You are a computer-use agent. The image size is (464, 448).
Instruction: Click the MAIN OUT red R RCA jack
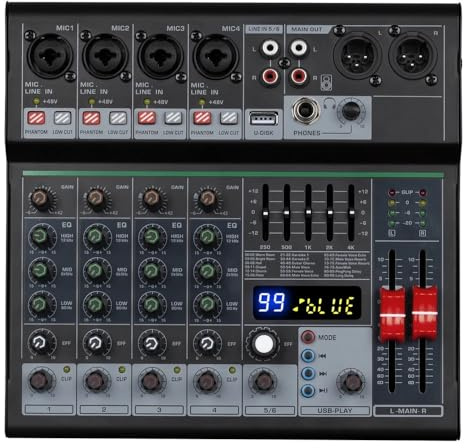[x=299, y=76]
